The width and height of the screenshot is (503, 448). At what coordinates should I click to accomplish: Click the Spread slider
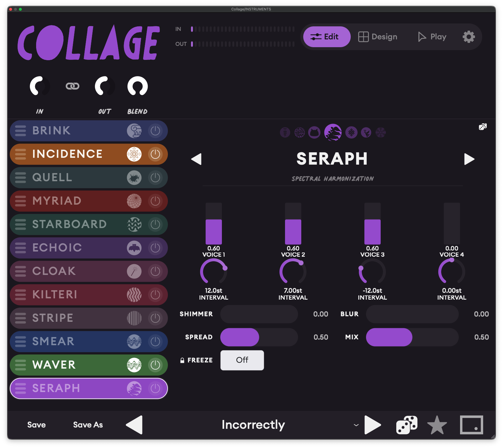(x=259, y=337)
